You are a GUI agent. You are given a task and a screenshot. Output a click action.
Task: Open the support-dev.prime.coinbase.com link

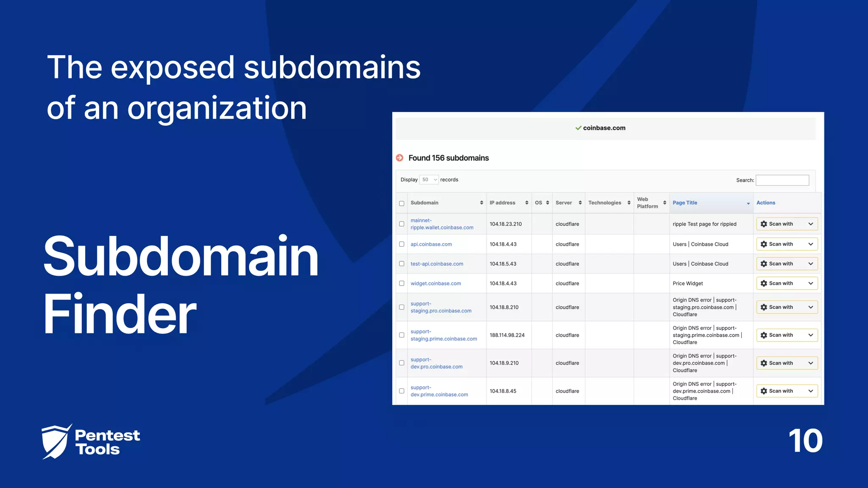click(x=439, y=394)
